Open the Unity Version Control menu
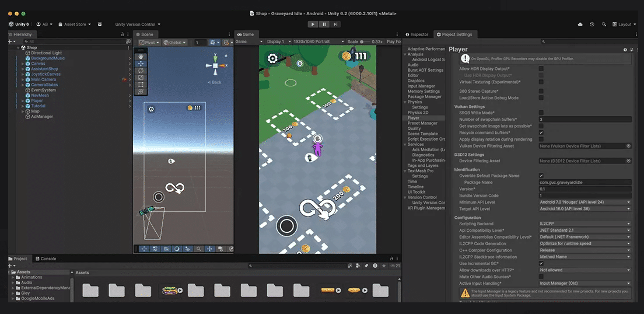Screen dimensions: 644x314 [x=138, y=25]
